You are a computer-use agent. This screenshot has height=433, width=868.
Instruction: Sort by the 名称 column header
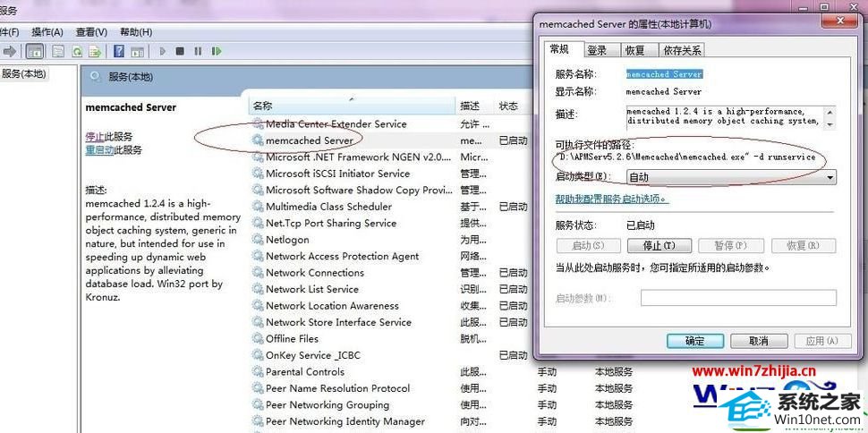click(352, 106)
